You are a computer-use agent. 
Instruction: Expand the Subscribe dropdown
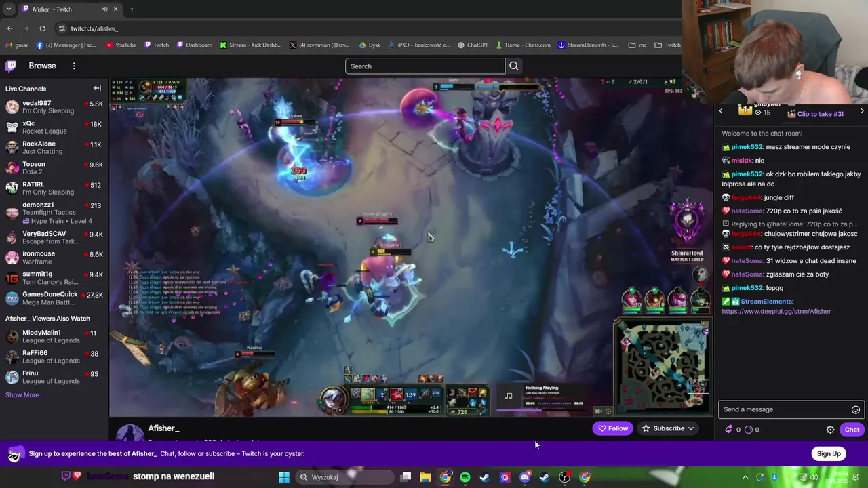pos(690,428)
